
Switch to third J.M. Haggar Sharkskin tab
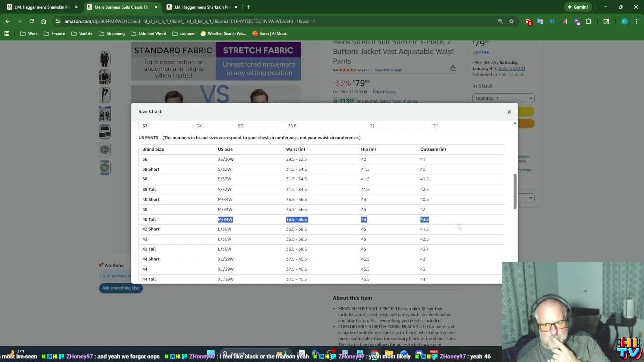point(201,7)
